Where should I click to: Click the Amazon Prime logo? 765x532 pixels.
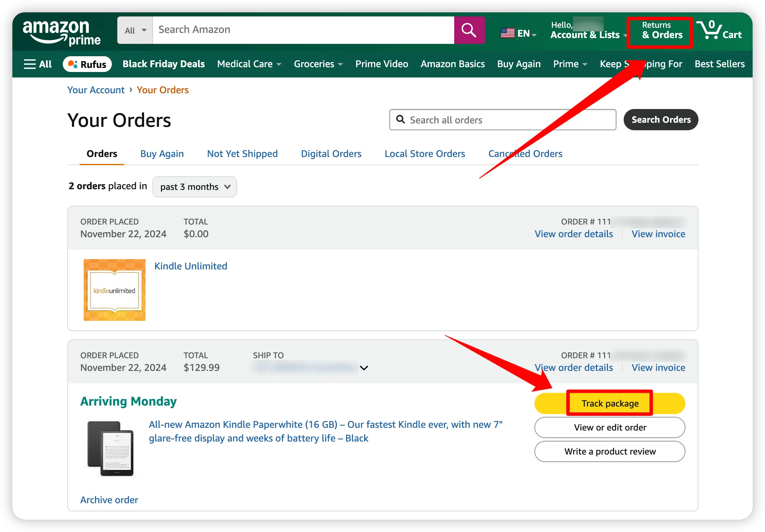(x=62, y=33)
